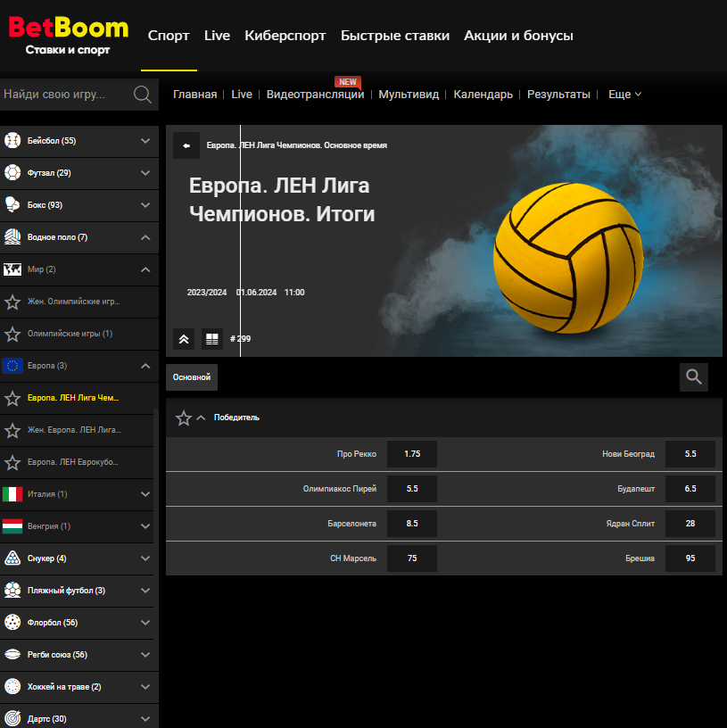Star the Олимпийские игры (1) league
The image size is (727, 728).
pyautogui.click(x=12, y=335)
